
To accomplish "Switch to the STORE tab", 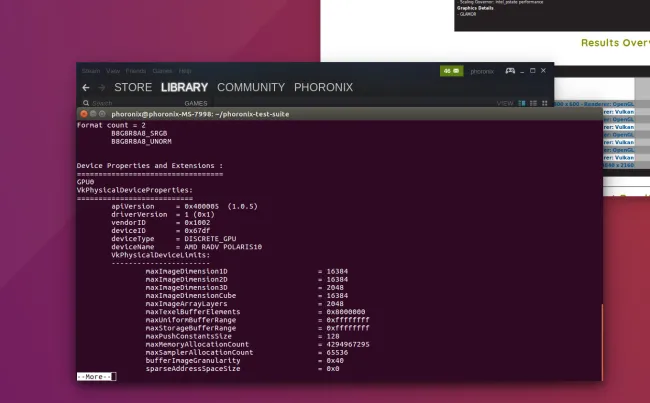I will point(133,87).
